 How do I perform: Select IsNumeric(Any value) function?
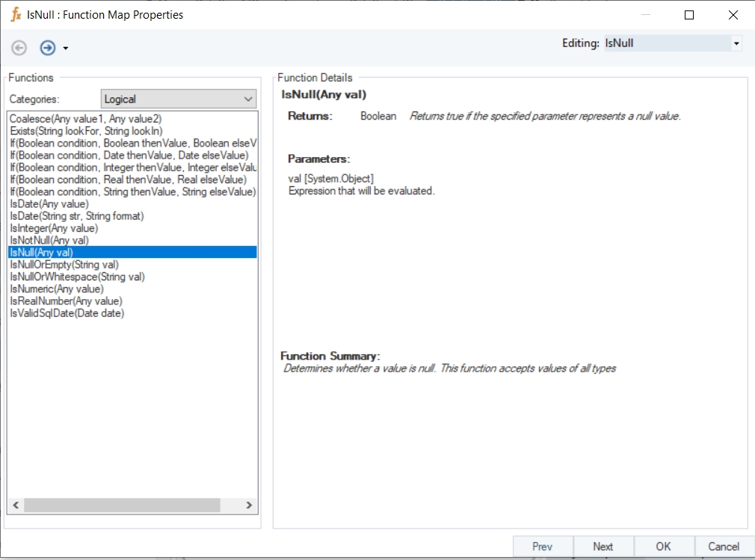coord(57,289)
